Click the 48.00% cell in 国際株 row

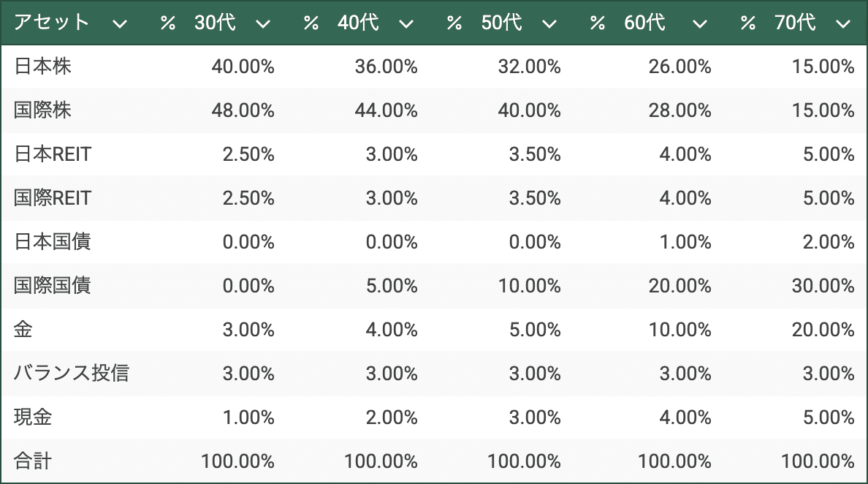(x=243, y=111)
